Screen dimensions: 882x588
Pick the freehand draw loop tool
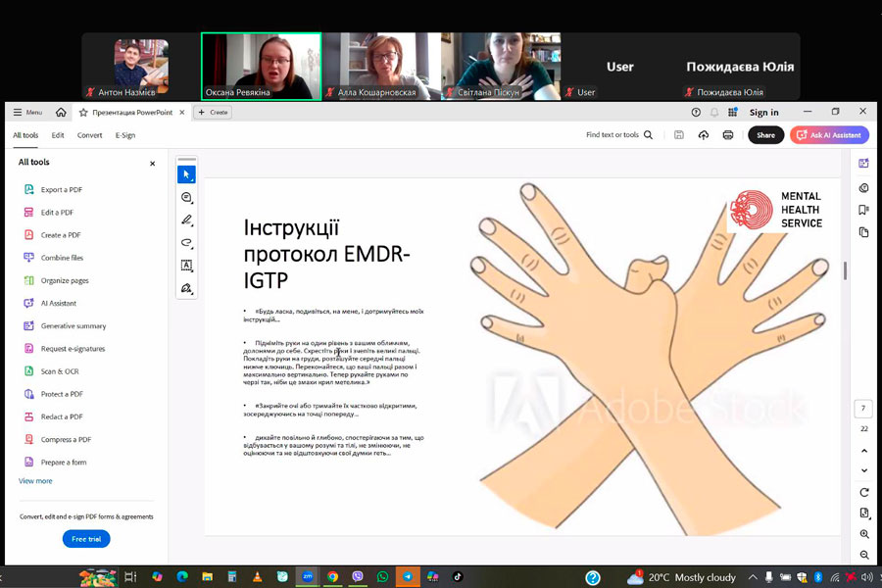pos(186,243)
